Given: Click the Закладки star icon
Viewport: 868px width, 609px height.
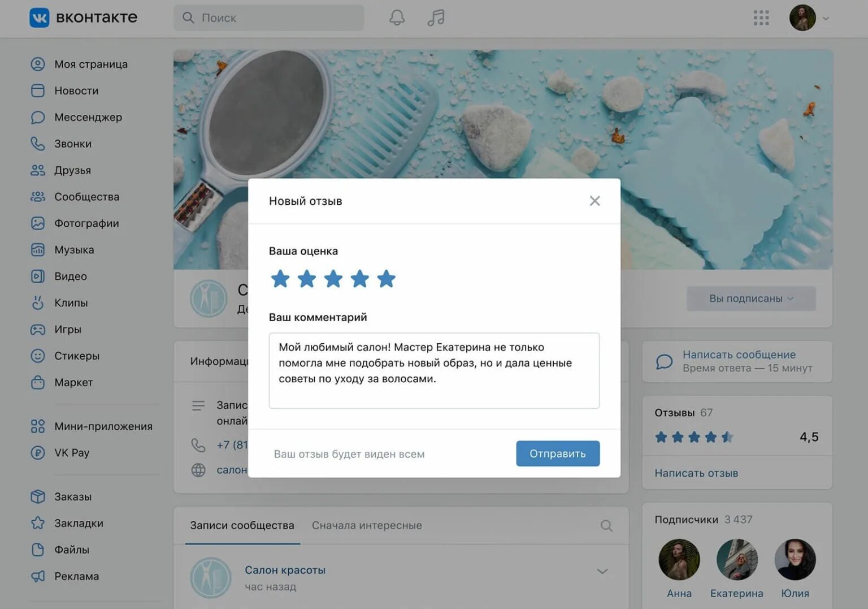Looking at the screenshot, I should (38, 524).
